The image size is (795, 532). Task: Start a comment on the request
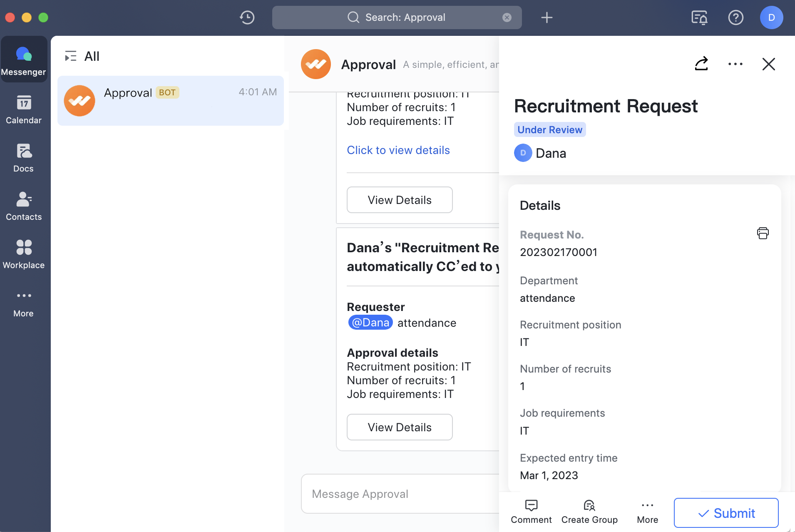[x=531, y=511]
